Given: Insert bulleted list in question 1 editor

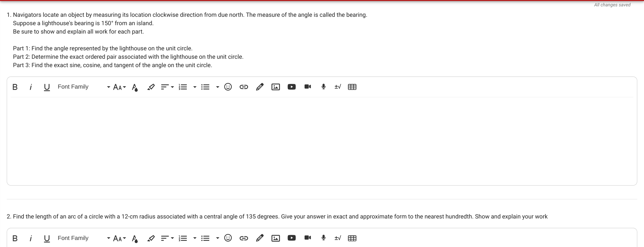Looking at the screenshot, I should (205, 87).
